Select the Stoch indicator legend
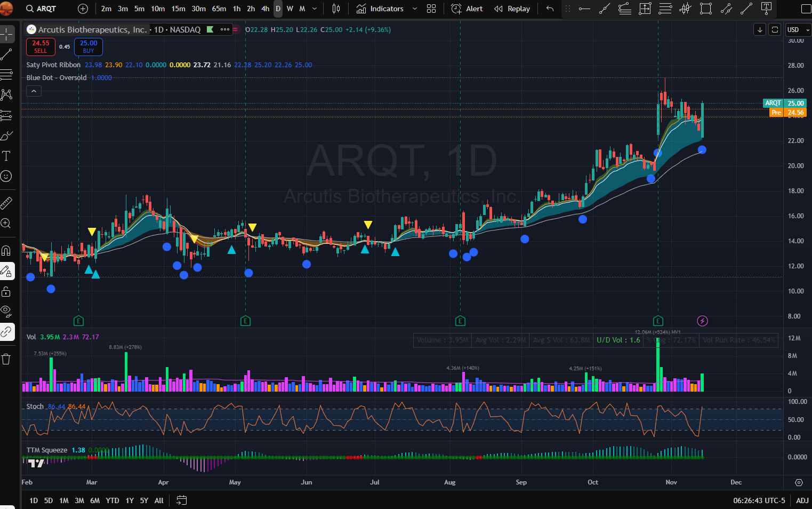The width and height of the screenshot is (812, 509). click(x=35, y=406)
